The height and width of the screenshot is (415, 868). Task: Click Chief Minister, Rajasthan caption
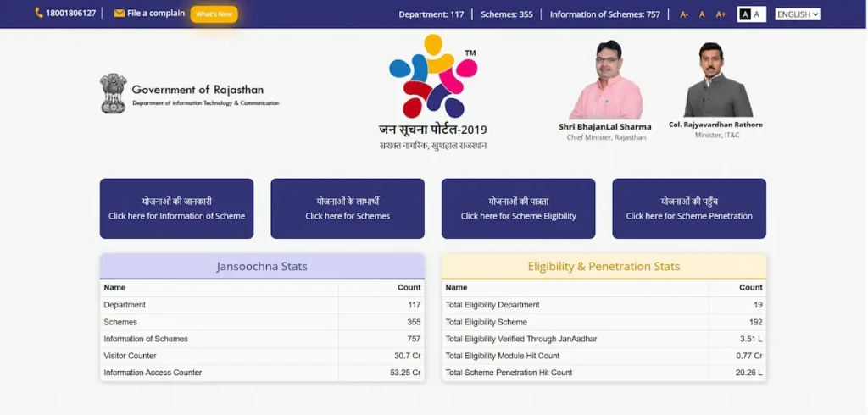[605, 137]
